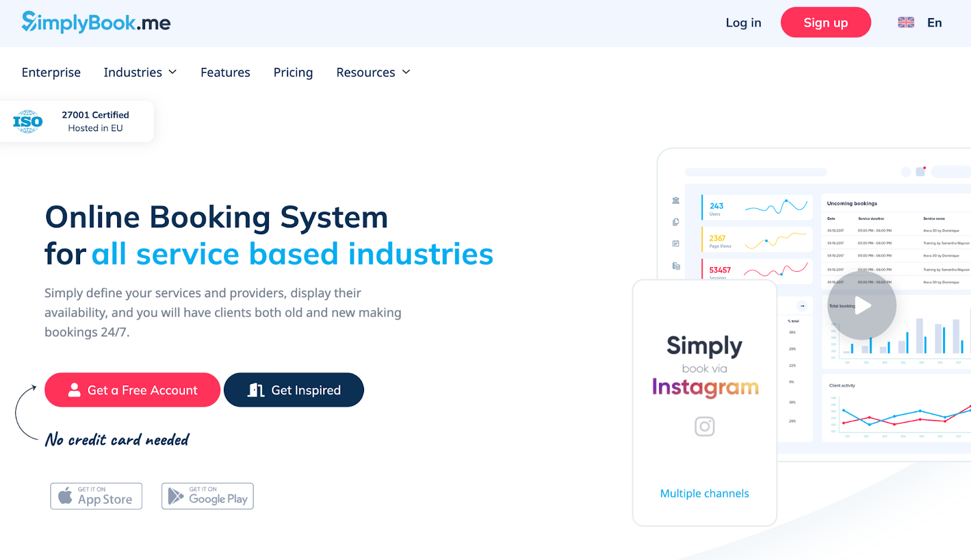Click the bank icon in dashboard sidebar
Screen dimensions: 971x560
point(675,201)
